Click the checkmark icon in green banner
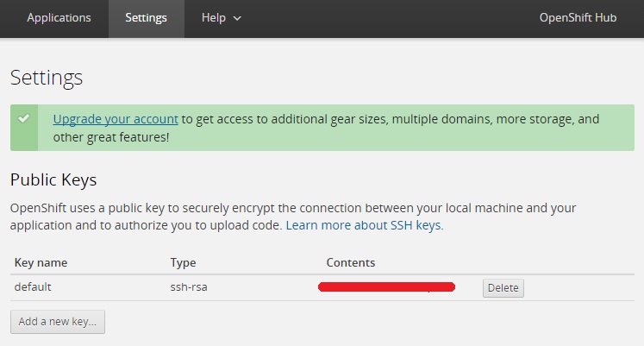 (x=23, y=118)
